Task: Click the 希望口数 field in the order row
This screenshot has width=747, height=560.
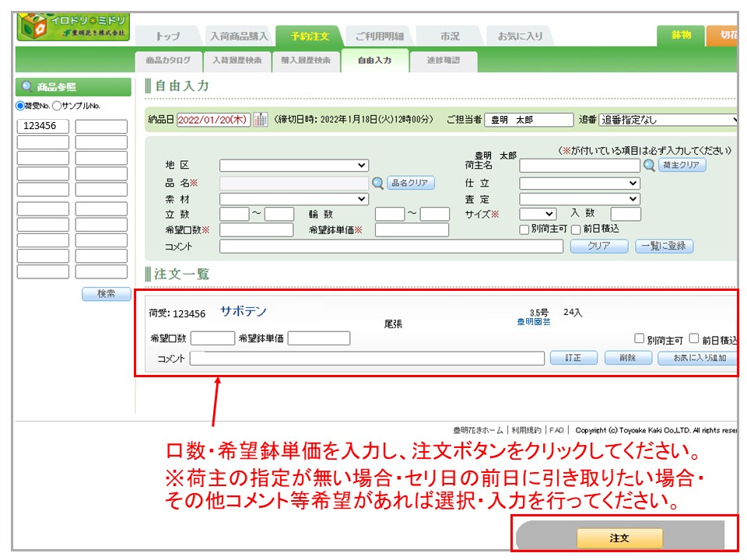Action: [x=212, y=338]
